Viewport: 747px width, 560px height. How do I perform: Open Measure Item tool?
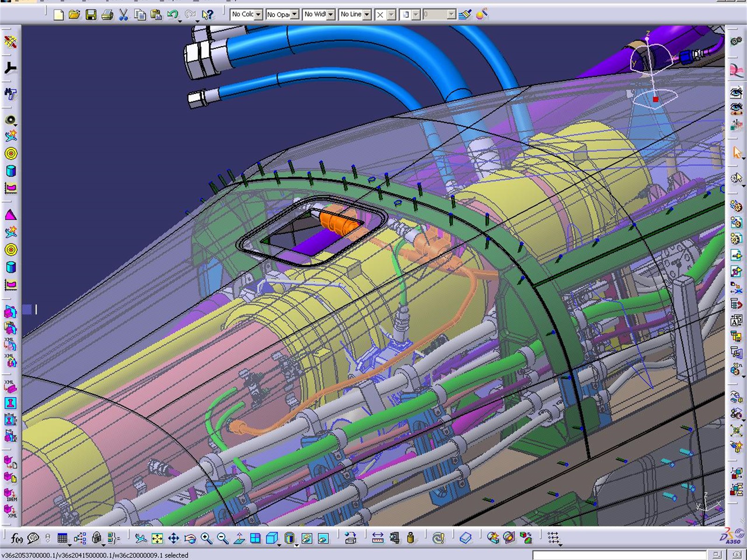click(395, 538)
